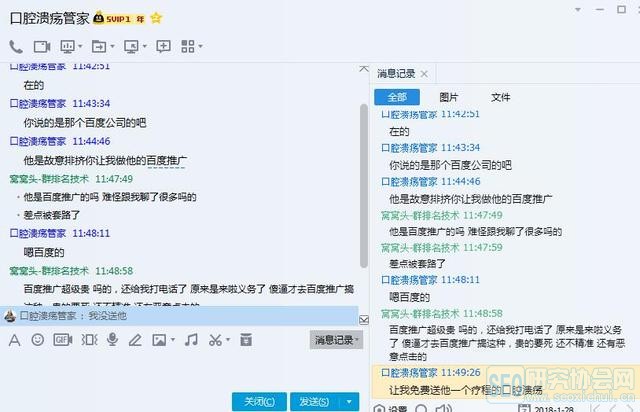Switch to the 文件 tab

[x=500, y=97]
